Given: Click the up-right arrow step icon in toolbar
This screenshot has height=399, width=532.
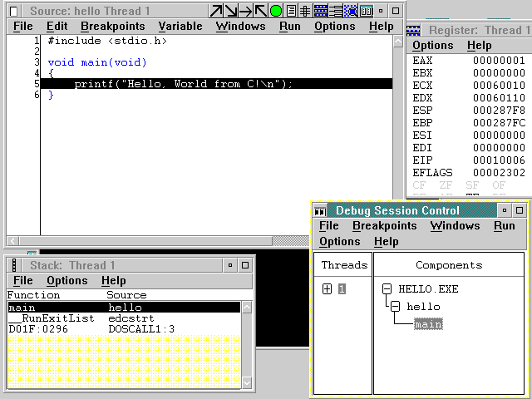Looking at the screenshot, I should [216, 11].
